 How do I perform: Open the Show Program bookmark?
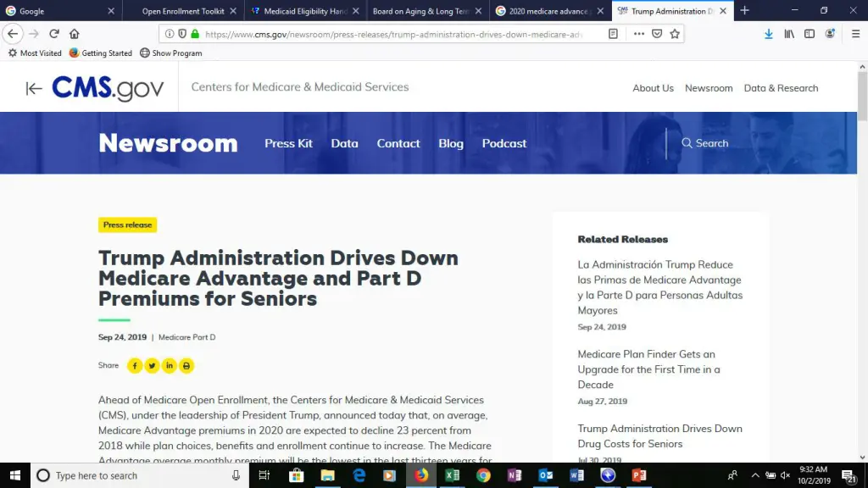(171, 53)
